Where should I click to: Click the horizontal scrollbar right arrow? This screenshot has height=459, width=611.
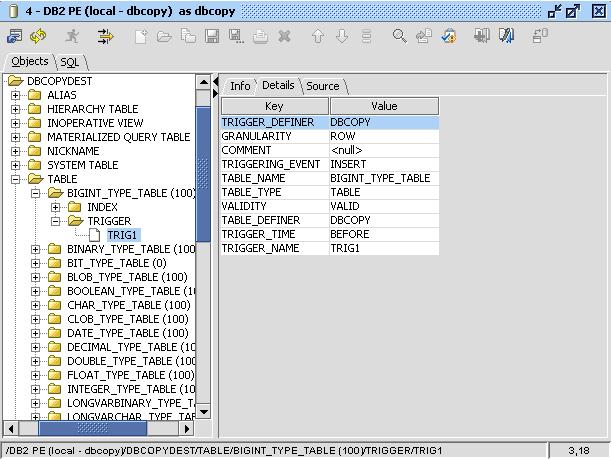pyautogui.click(x=187, y=429)
